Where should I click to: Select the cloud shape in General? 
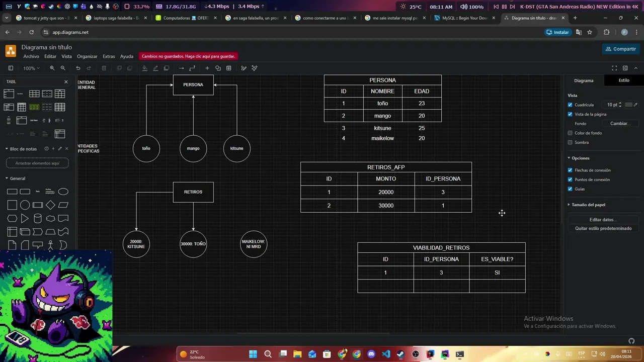[x=50, y=219]
